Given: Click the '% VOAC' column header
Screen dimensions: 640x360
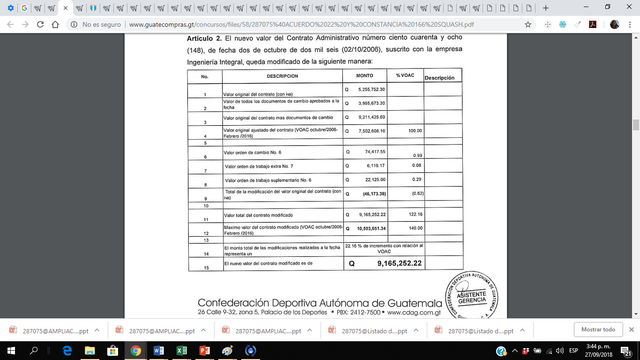Looking at the screenshot, I should (x=405, y=75).
